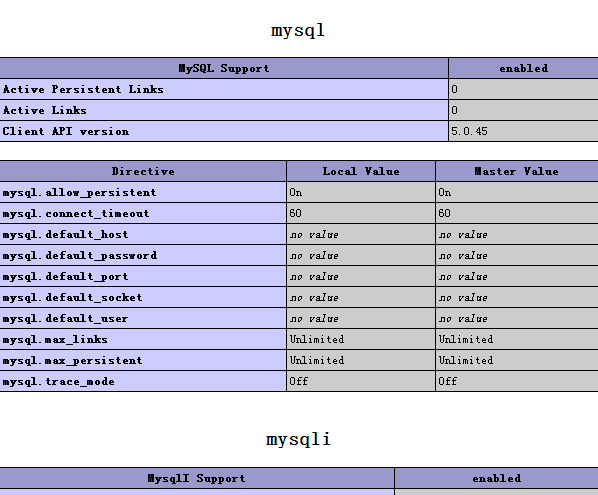The height and width of the screenshot is (495, 598).
Task: Click mysql.connect_timeout master value 60
Action: pos(444,214)
